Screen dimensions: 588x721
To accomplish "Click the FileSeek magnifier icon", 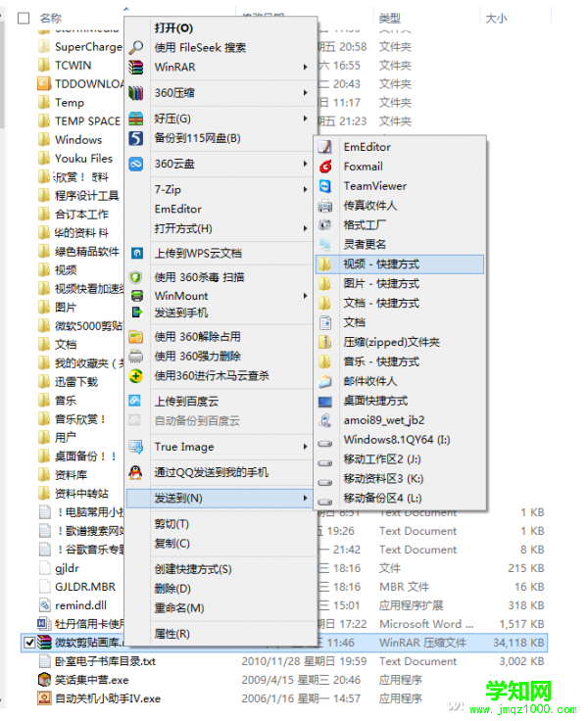I will (136, 47).
